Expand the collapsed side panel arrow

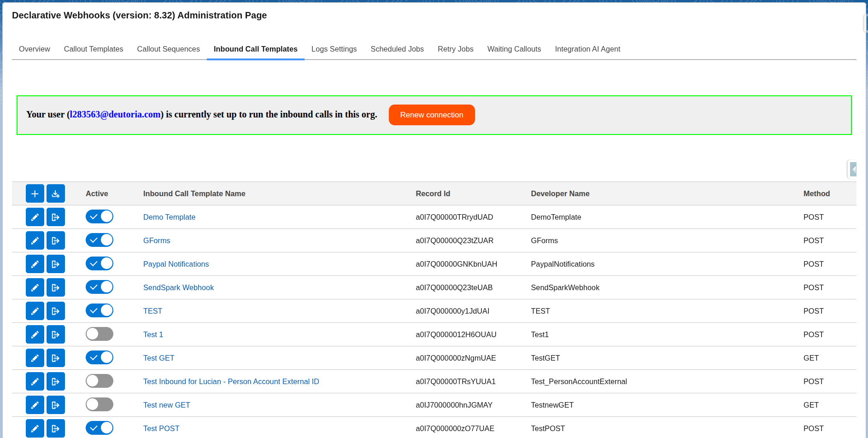click(x=853, y=169)
